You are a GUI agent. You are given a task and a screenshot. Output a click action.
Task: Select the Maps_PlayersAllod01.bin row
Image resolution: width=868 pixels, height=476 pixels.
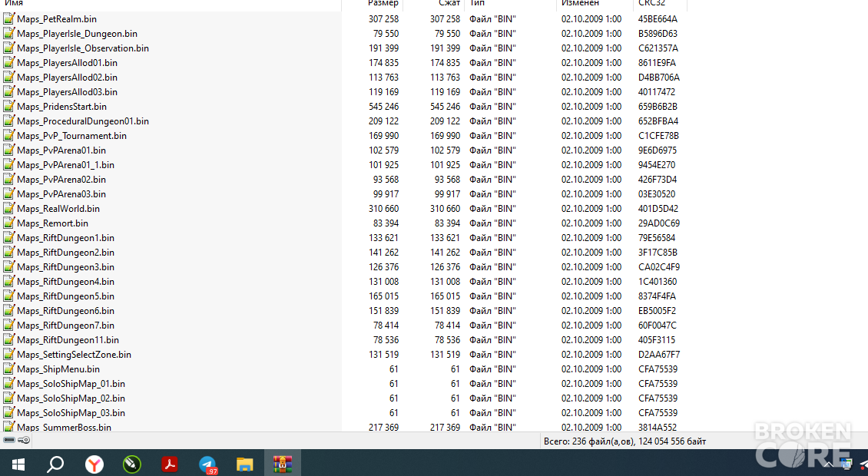(x=67, y=63)
